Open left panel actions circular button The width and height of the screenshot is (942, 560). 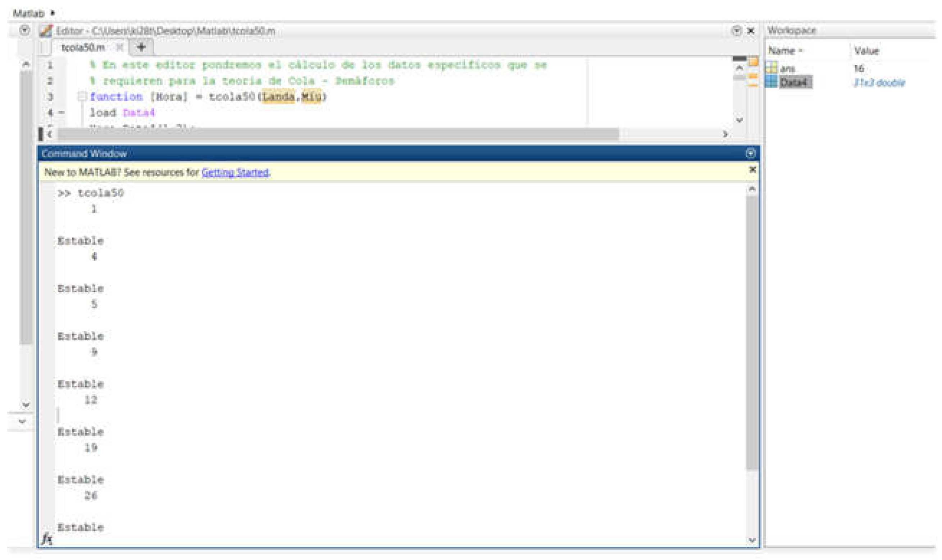tap(24, 30)
